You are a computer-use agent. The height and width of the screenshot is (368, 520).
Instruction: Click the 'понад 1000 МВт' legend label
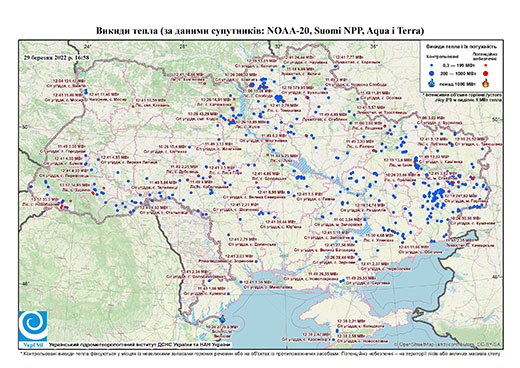point(458,83)
